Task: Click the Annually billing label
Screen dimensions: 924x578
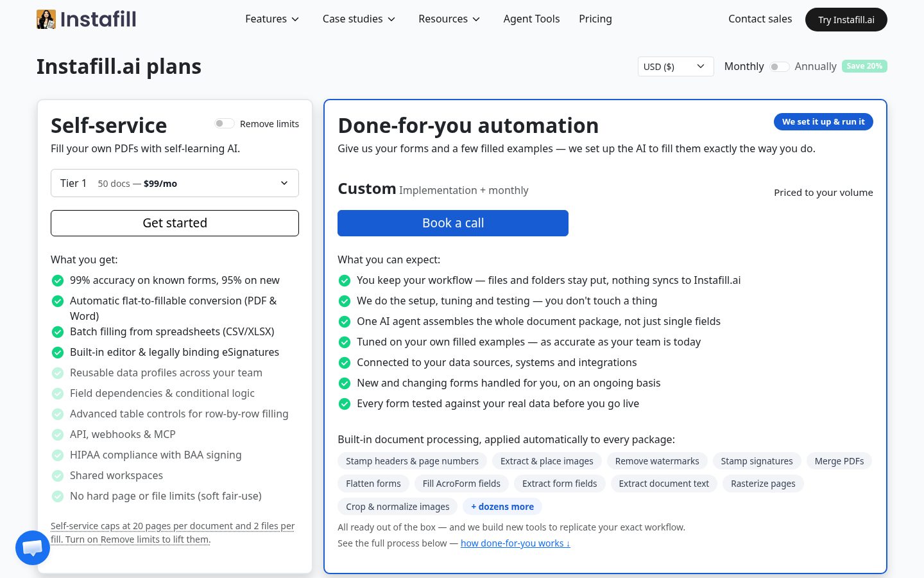Action: [x=816, y=67]
